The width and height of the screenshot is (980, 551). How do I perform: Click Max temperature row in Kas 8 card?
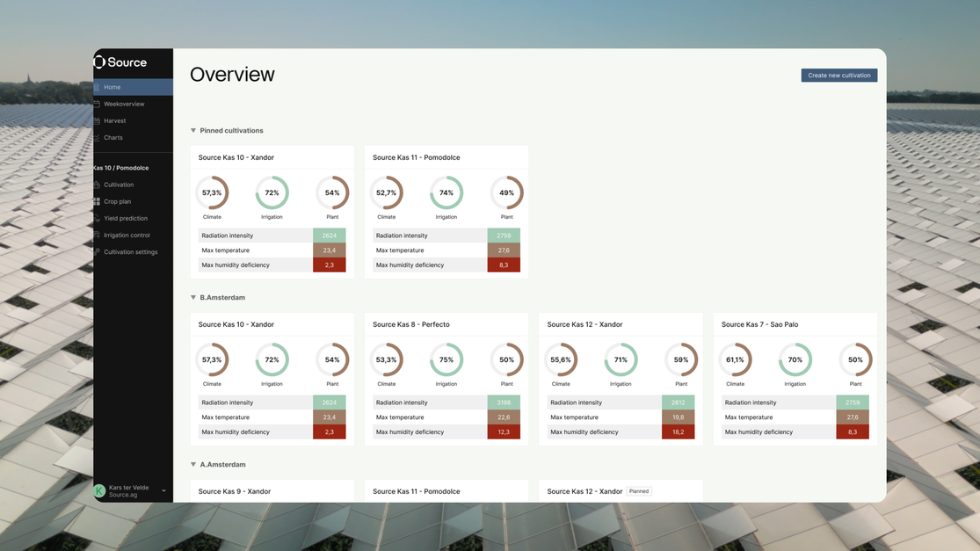[x=446, y=417]
